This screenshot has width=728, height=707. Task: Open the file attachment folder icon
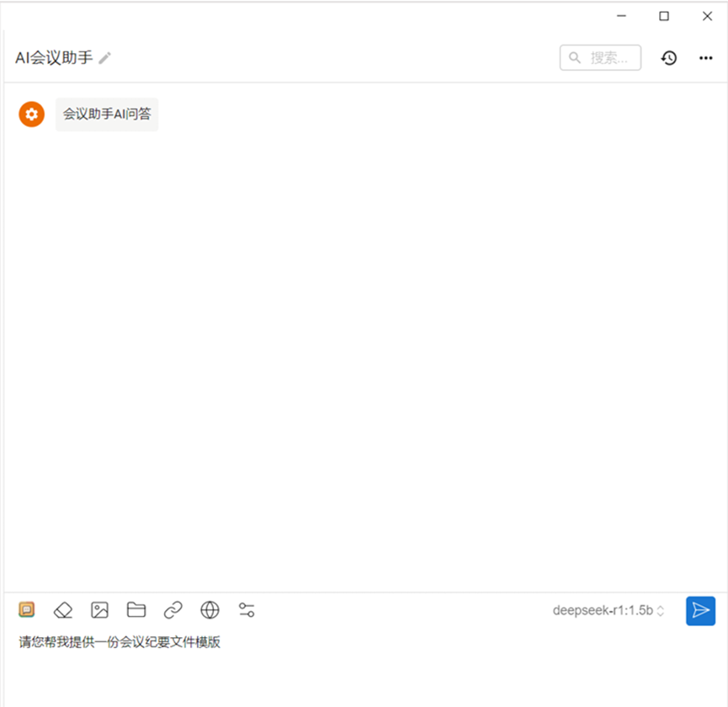click(136, 609)
